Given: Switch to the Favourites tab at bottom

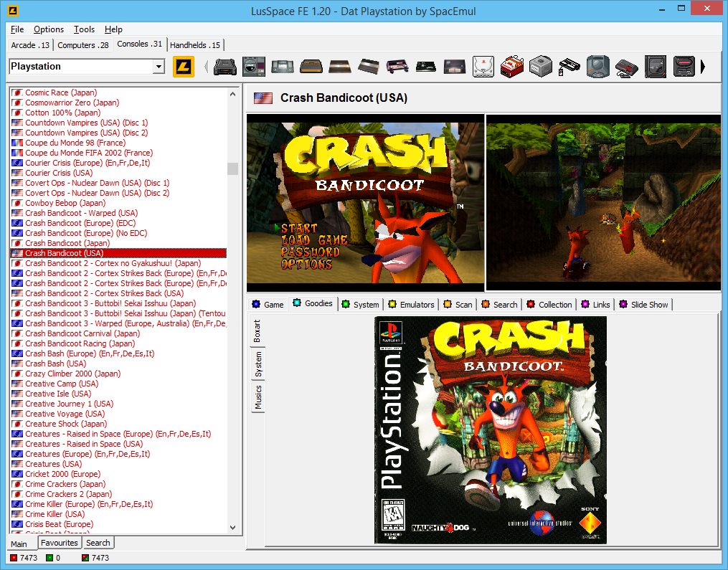Looking at the screenshot, I should click(59, 543).
